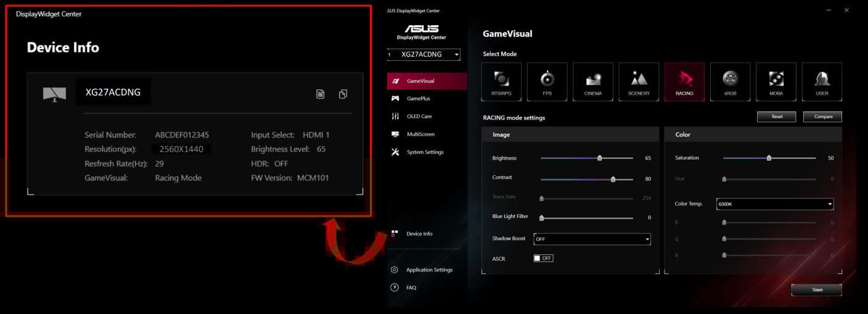
Task: Open the Shadow Boost OFF dropdown
Action: tap(592, 239)
